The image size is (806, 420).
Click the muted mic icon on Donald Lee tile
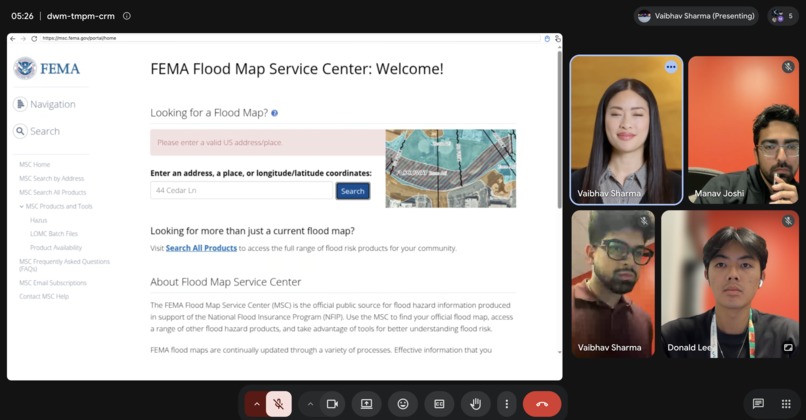pos(788,221)
